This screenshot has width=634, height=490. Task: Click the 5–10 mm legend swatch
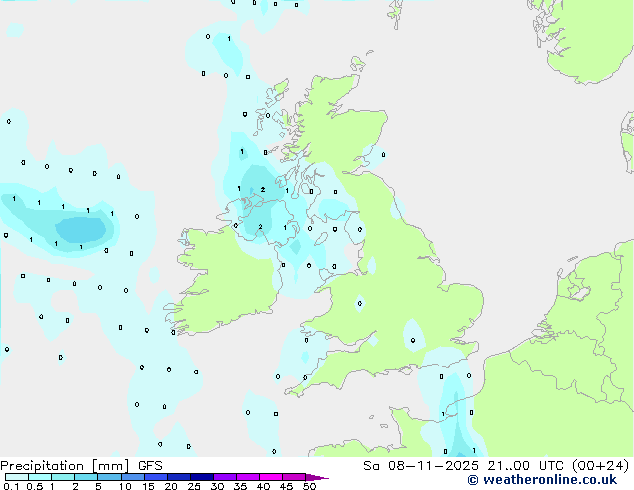click(110, 477)
